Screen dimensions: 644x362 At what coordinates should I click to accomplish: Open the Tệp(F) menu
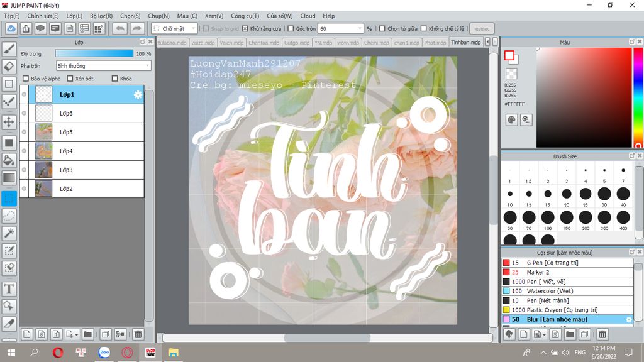12,16
